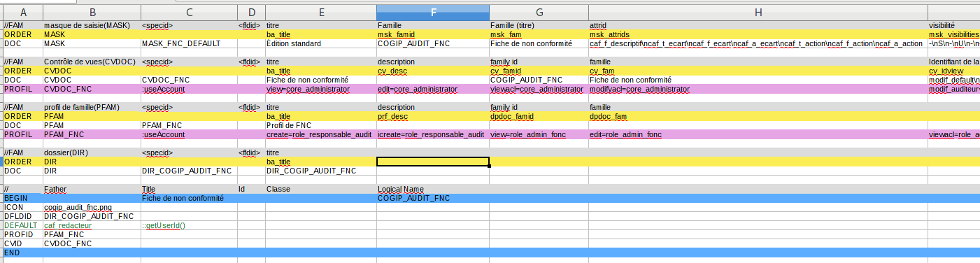Select column D header
This screenshot has height=263, width=980.
tap(251, 12)
